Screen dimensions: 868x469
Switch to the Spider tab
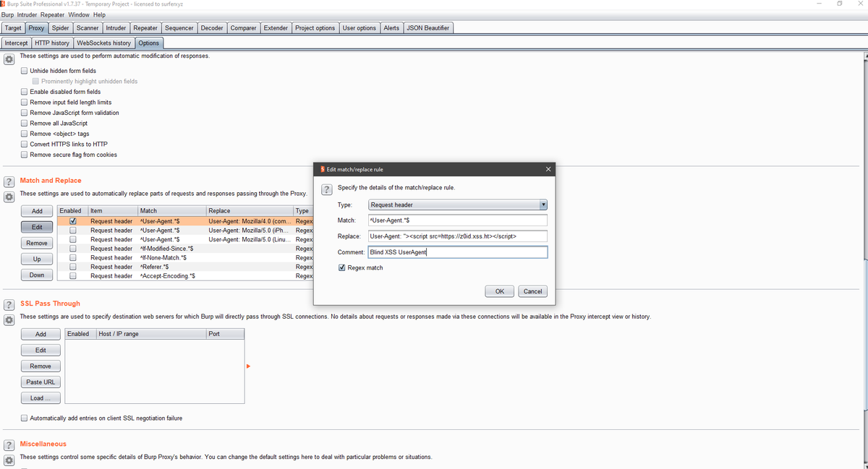point(60,28)
